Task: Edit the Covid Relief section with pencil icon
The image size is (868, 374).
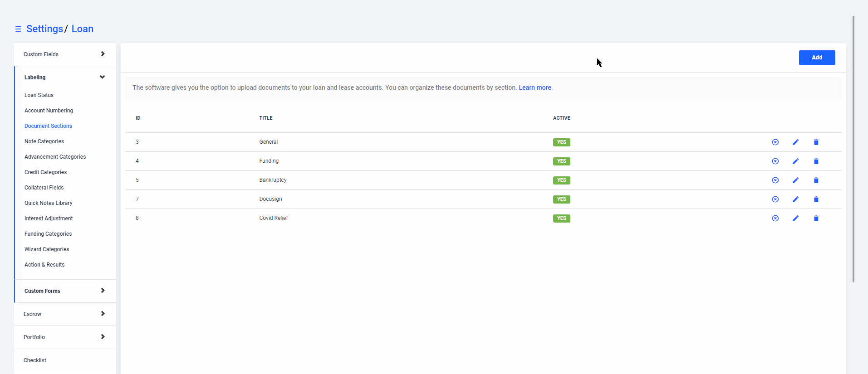Action: pyautogui.click(x=796, y=219)
